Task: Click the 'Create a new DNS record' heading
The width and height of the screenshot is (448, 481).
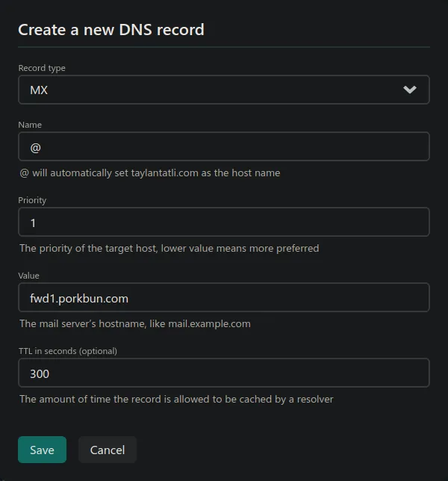Action: point(111,30)
